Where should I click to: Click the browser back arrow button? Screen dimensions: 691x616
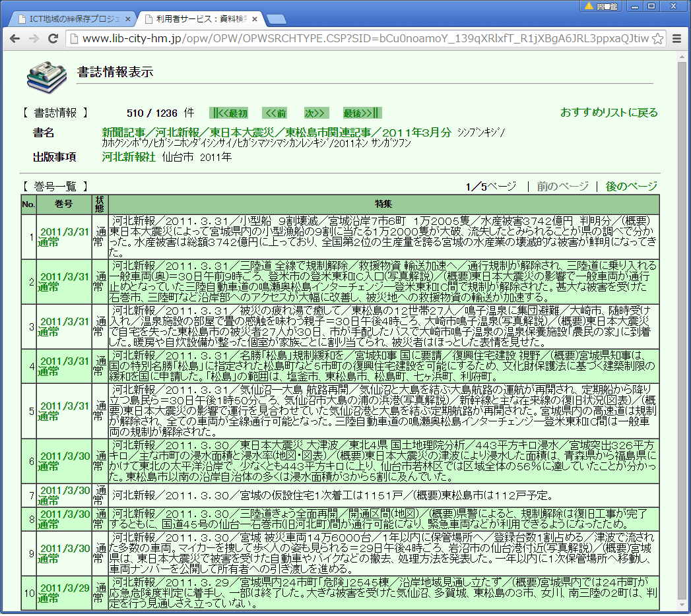[x=15, y=39]
